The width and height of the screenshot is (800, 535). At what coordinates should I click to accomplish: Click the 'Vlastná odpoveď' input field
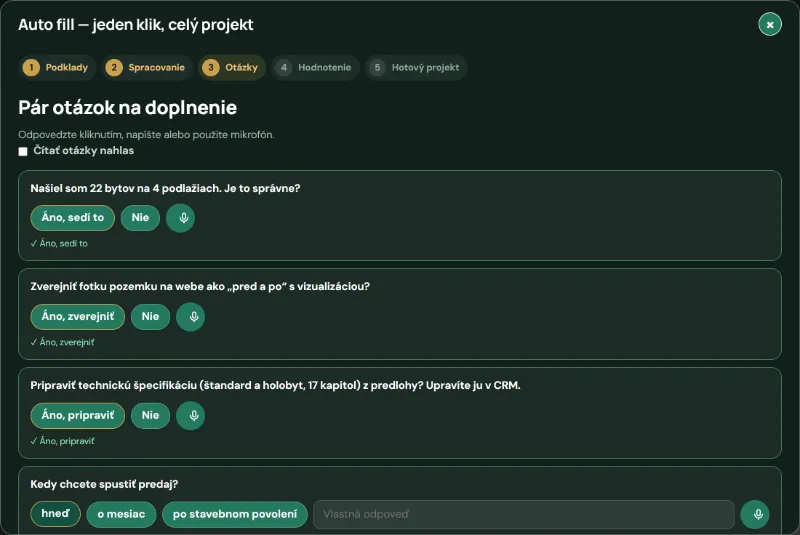pos(523,514)
